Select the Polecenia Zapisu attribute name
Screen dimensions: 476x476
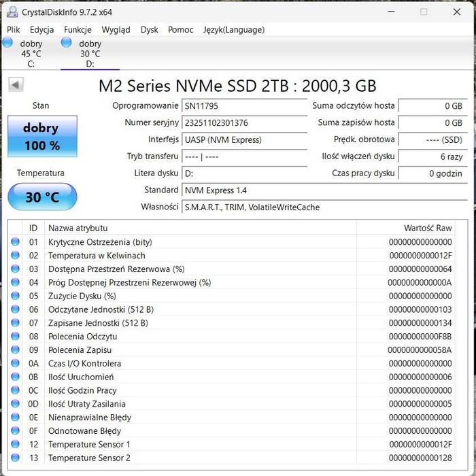click(80, 350)
